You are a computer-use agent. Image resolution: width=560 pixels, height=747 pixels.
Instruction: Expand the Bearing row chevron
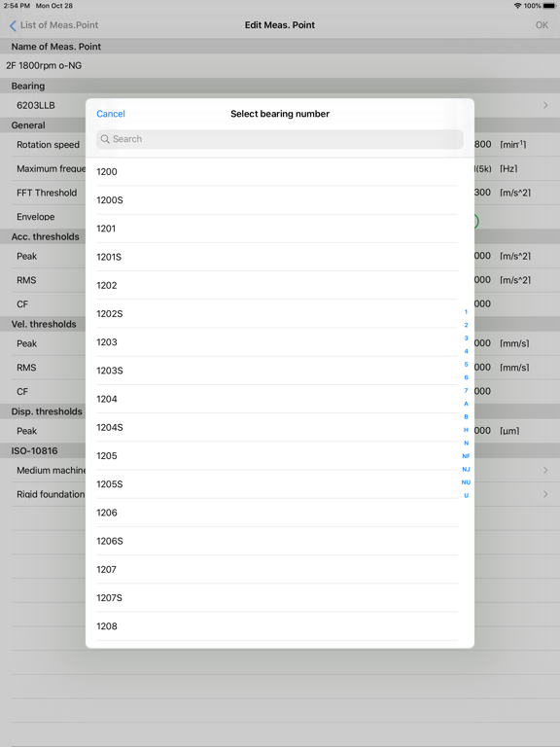click(x=545, y=105)
